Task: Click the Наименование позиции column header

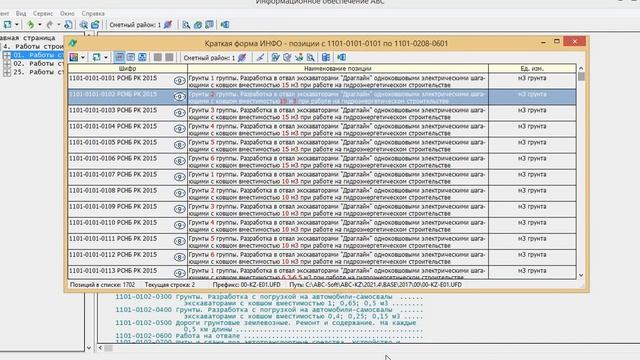Action: pyautogui.click(x=338, y=69)
